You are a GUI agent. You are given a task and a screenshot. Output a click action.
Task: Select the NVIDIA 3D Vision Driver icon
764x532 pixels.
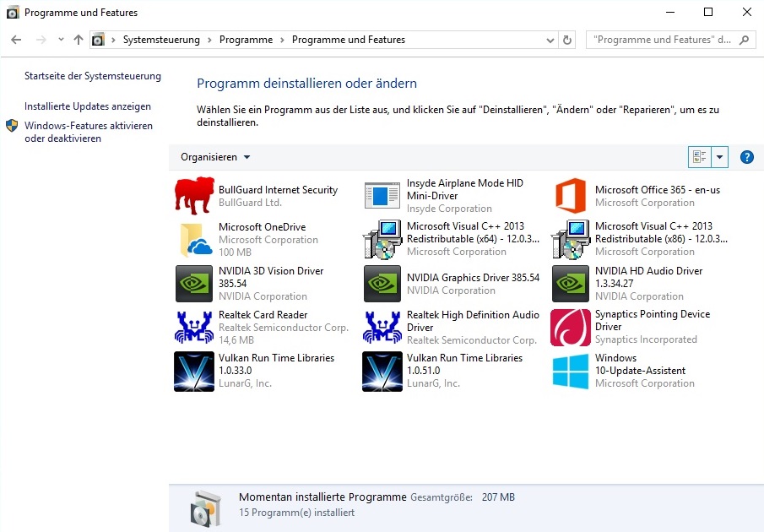coord(194,284)
